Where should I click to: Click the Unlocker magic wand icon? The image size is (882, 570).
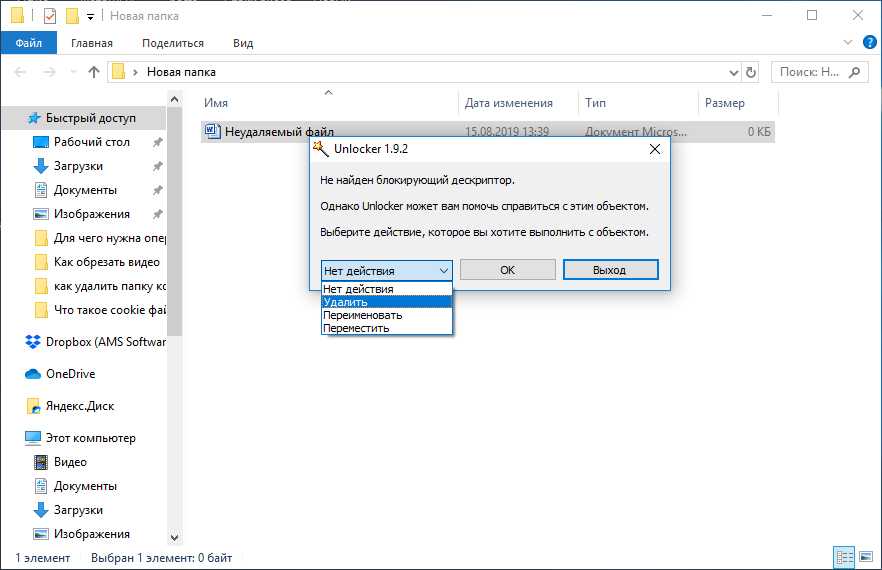(321, 149)
